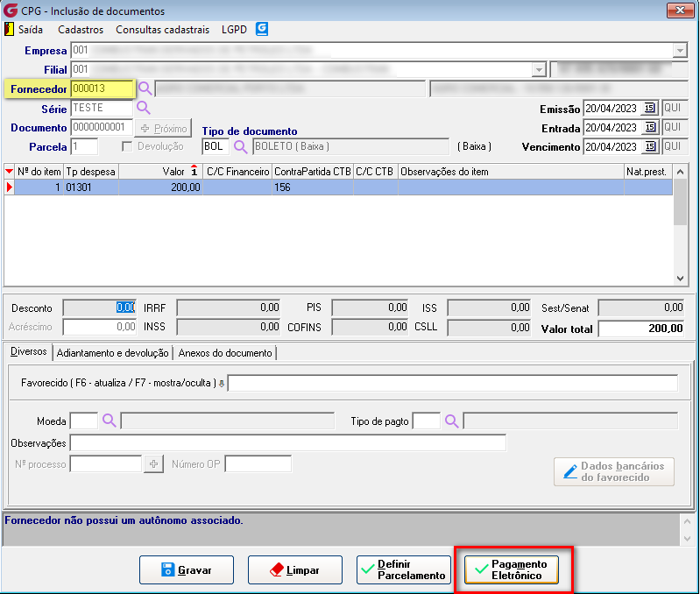700x594 pixels.
Task: Open the LGPD menu
Action: coord(235,30)
